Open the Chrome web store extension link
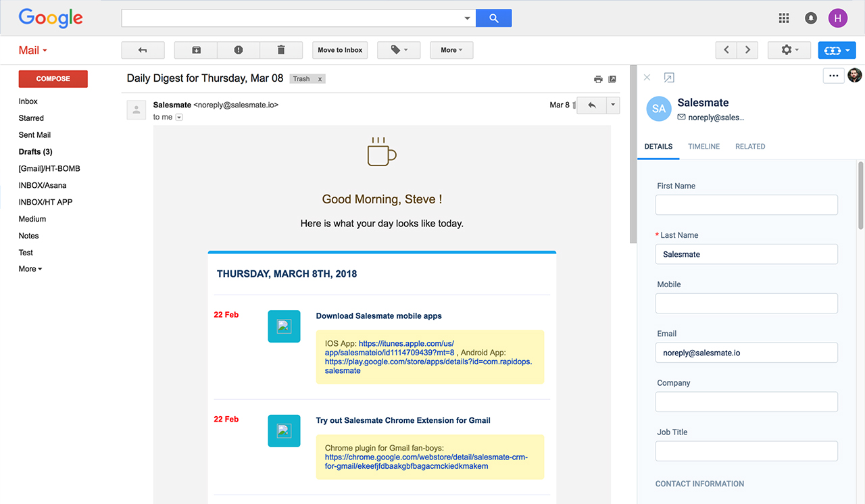This screenshot has height=504, width=865. click(426, 461)
